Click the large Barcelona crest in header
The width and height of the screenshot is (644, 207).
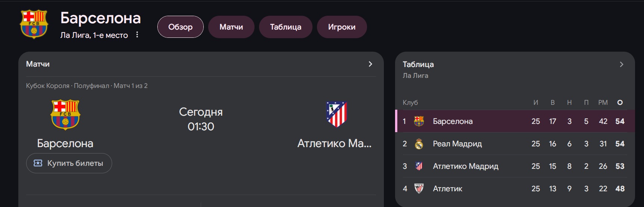34,24
